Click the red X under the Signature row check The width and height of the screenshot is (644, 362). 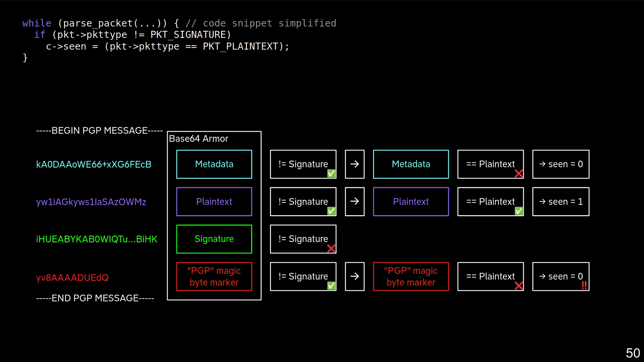(331, 248)
